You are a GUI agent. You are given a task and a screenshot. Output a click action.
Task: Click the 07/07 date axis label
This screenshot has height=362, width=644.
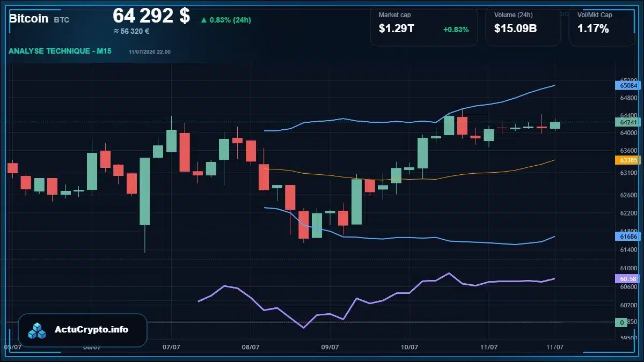point(171,347)
